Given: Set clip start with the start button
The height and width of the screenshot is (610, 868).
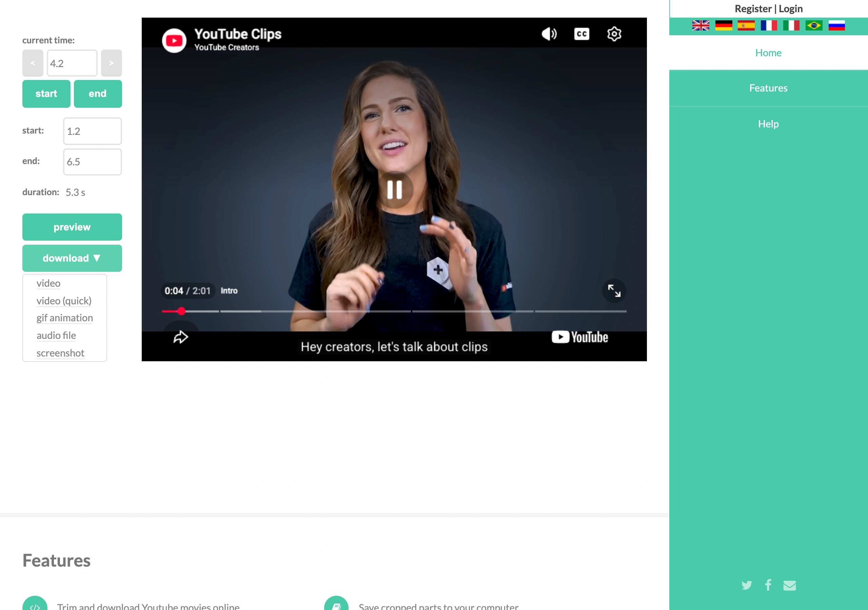Looking at the screenshot, I should click(x=46, y=94).
